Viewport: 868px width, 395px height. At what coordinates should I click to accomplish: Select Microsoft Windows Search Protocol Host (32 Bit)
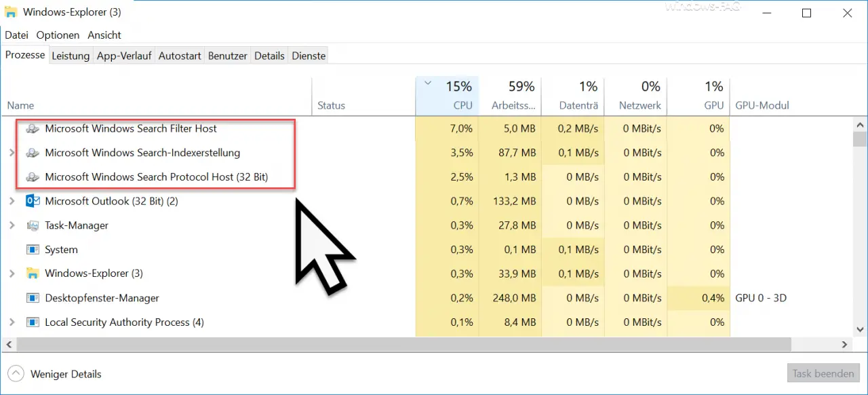tap(156, 177)
